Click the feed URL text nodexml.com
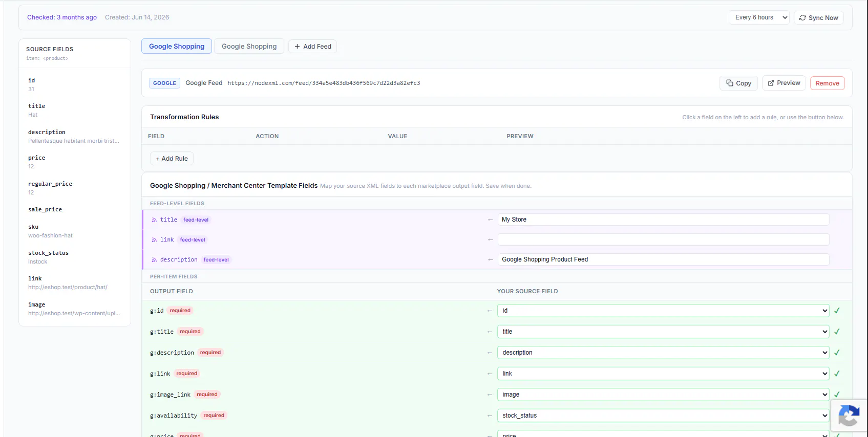 [x=324, y=83]
